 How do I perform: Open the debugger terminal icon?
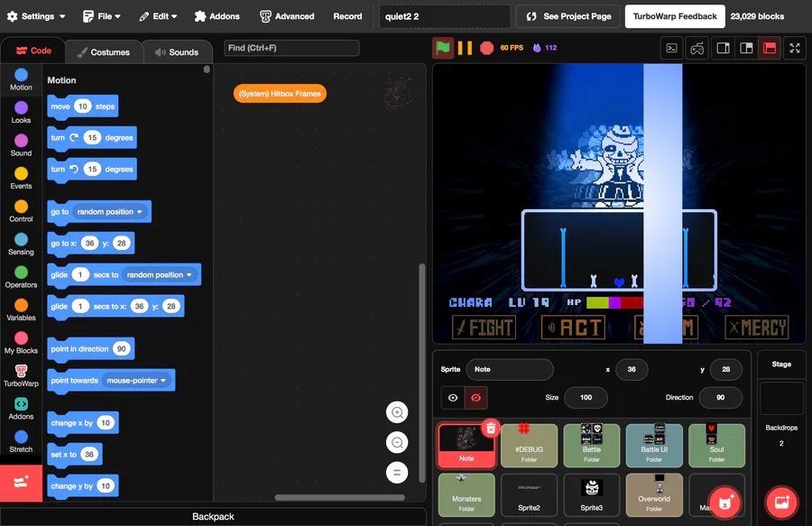(671, 48)
